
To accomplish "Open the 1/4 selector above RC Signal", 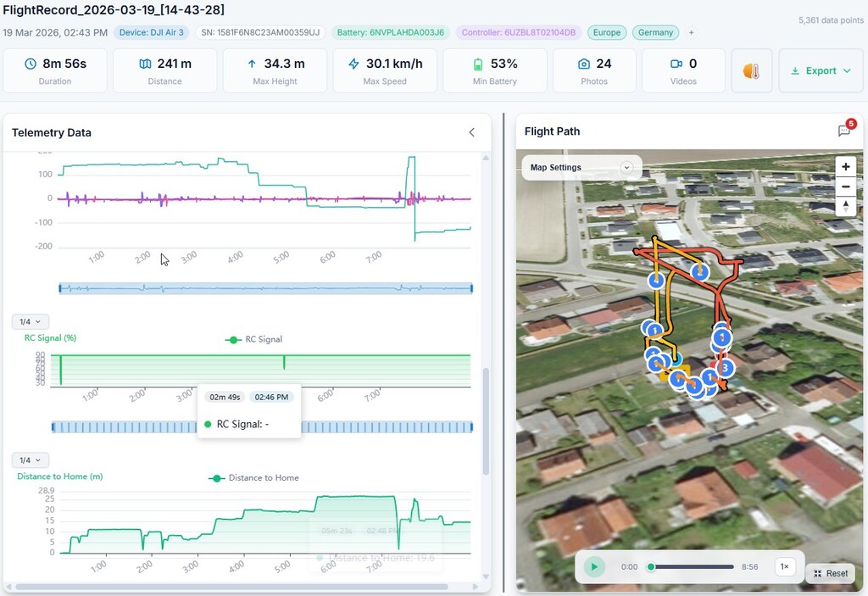I will pos(31,322).
